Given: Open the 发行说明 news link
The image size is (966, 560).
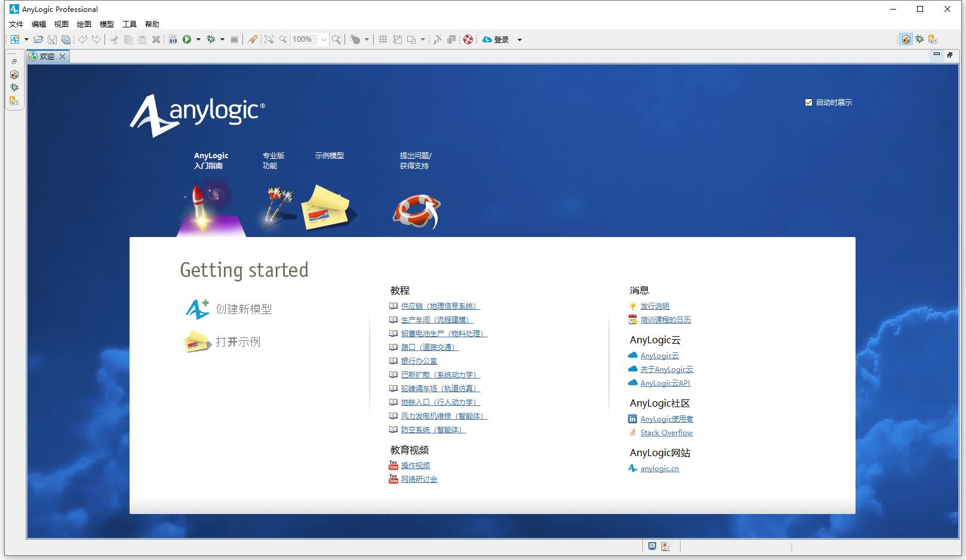Looking at the screenshot, I should coord(655,306).
